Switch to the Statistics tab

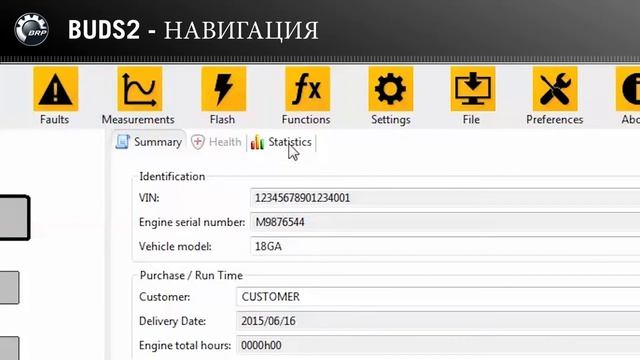[x=281, y=142]
